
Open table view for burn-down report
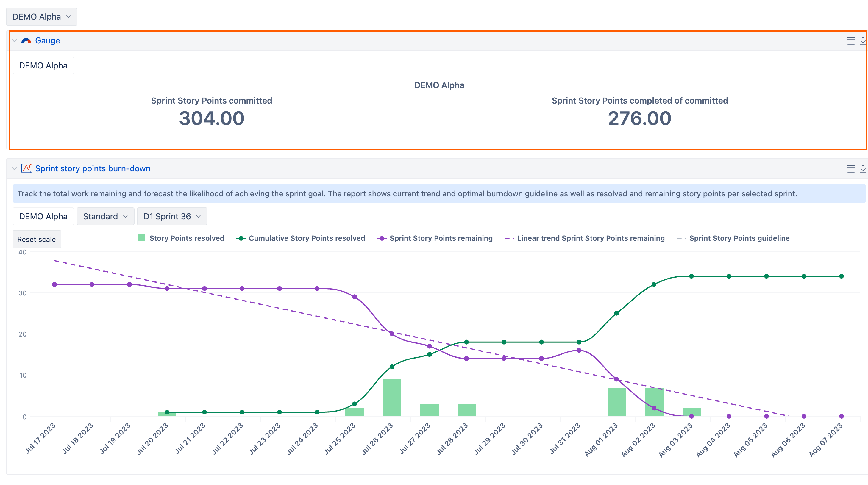click(x=850, y=169)
